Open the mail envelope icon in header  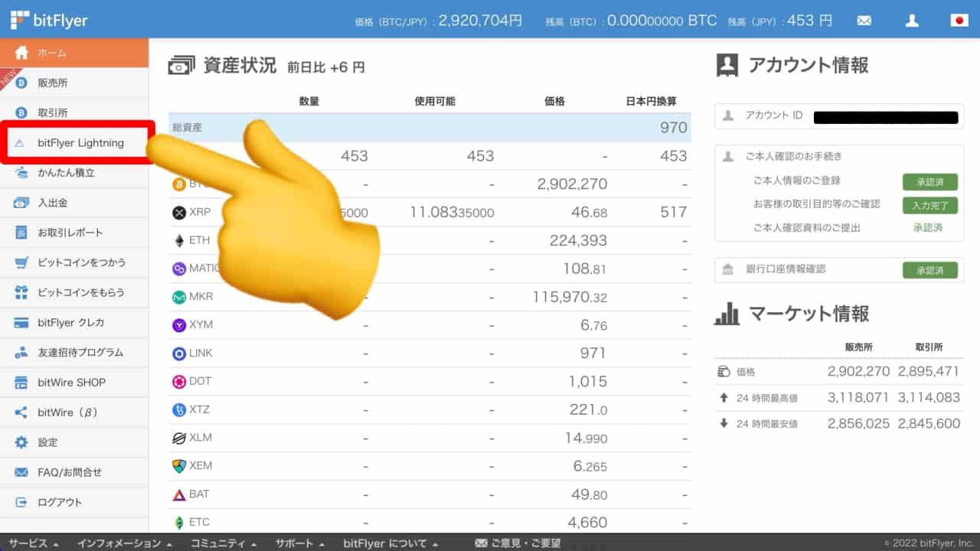click(864, 21)
